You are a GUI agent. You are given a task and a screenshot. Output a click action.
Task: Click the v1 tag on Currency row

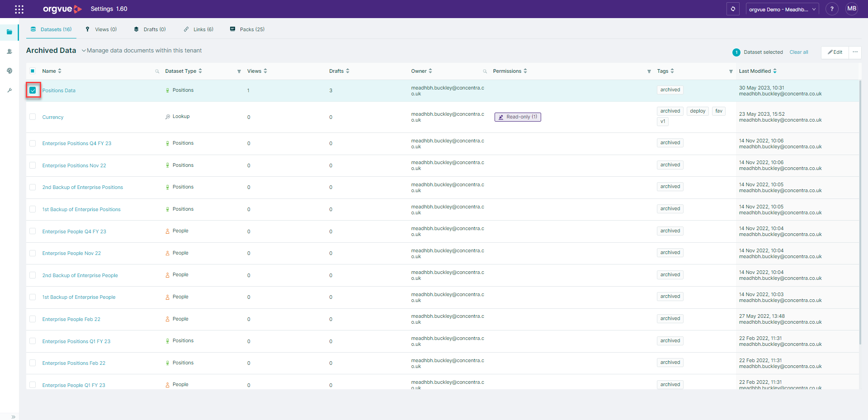[663, 121]
